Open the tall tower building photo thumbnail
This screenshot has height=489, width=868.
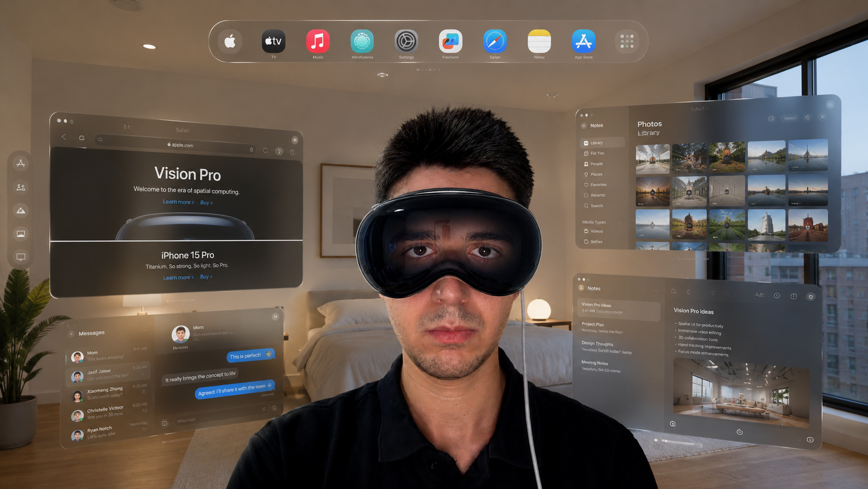766,225
